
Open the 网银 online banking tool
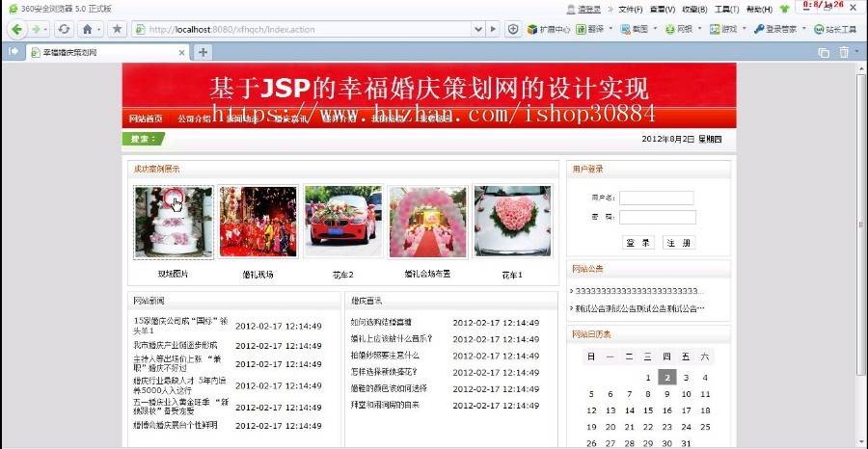679,29
